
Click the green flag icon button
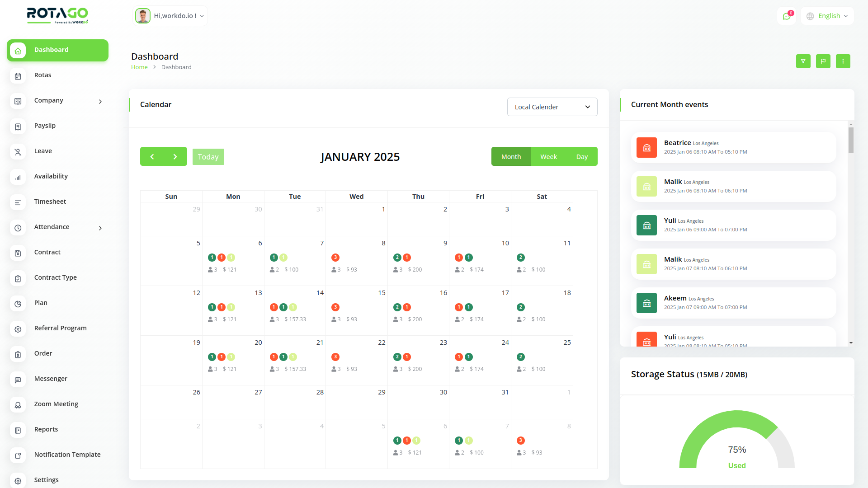pyautogui.click(x=823, y=61)
